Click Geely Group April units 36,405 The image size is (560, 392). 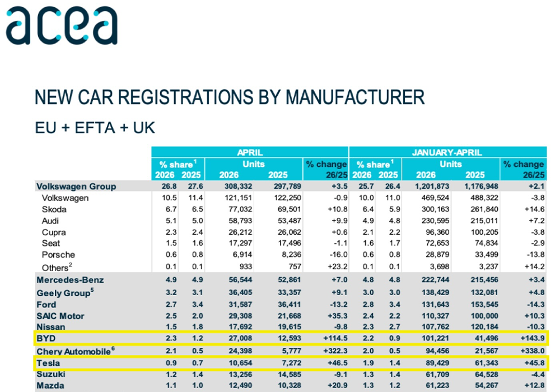pos(240,292)
